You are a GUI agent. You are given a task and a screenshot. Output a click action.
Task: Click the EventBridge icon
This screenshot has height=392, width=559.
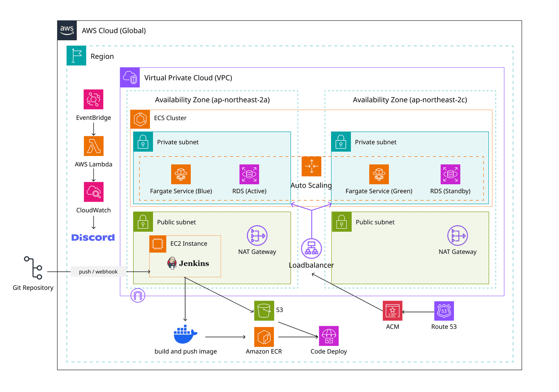[93, 99]
